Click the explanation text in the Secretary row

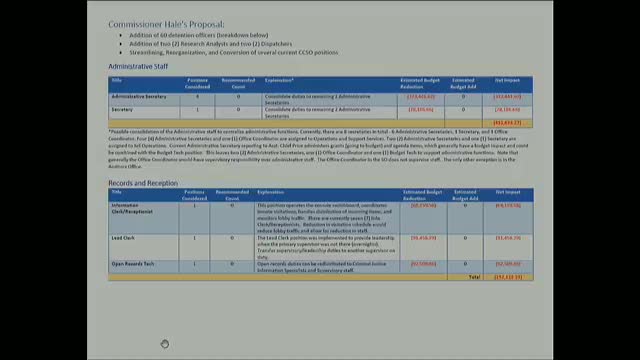click(318, 113)
